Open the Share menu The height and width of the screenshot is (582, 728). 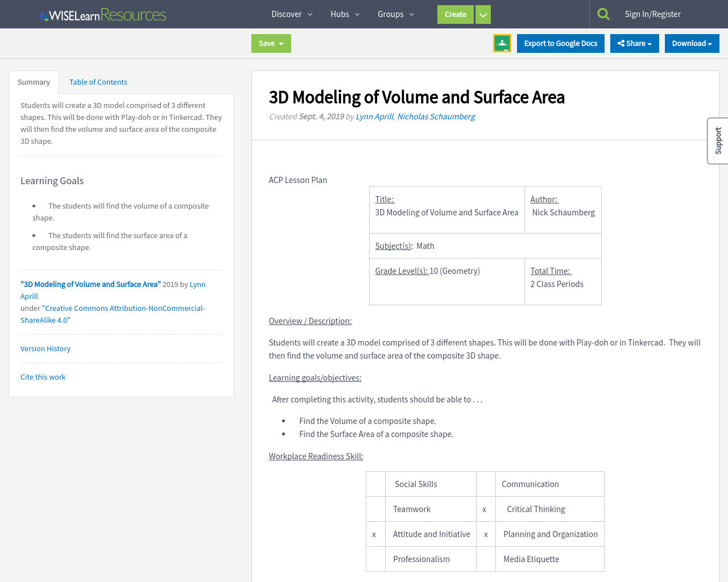[634, 43]
